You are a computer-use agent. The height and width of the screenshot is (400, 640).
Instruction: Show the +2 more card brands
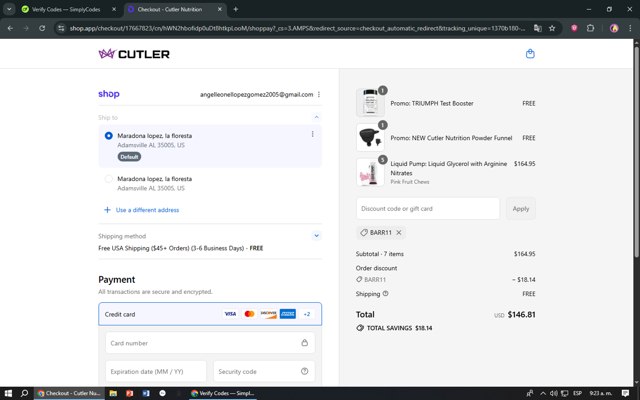pos(307,314)
